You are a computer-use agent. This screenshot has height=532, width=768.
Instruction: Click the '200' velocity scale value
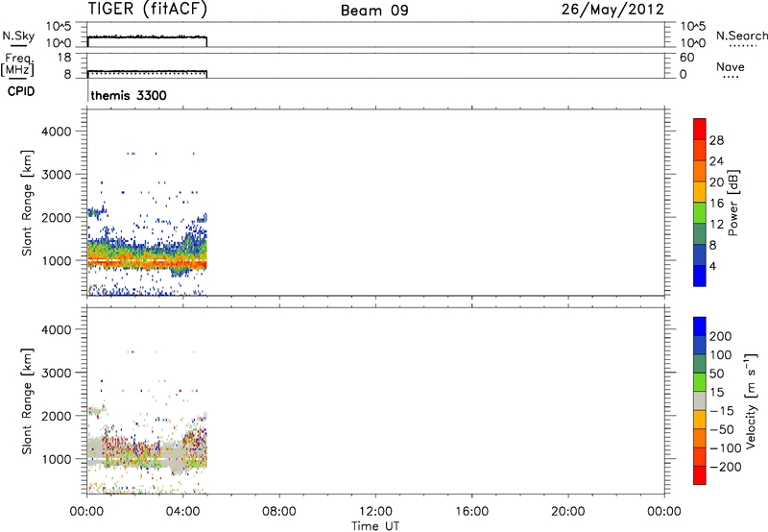[x=721, y=336]
